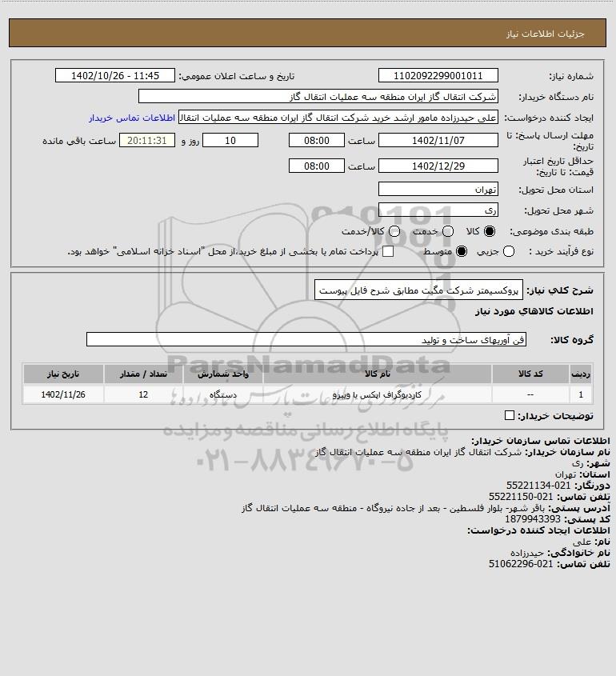The width and height of the screenshot is (616, 676).
Task: Toggle the Islamic treasury payment checkbox
Action: coord(388,251)
